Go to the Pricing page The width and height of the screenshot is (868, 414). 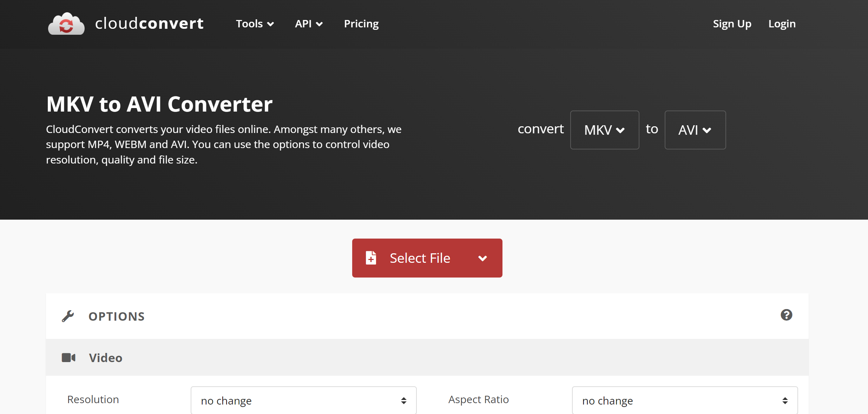[361, 24]
